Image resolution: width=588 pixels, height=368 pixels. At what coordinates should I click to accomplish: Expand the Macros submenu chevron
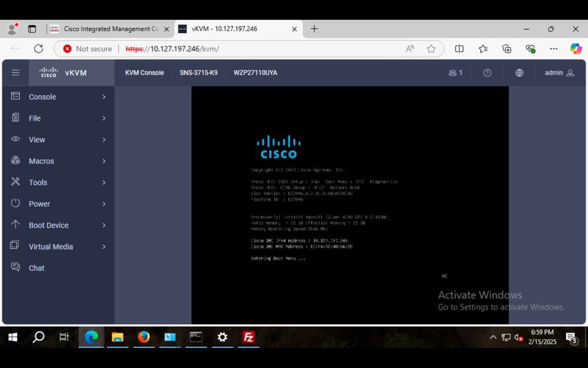[104, 161]
